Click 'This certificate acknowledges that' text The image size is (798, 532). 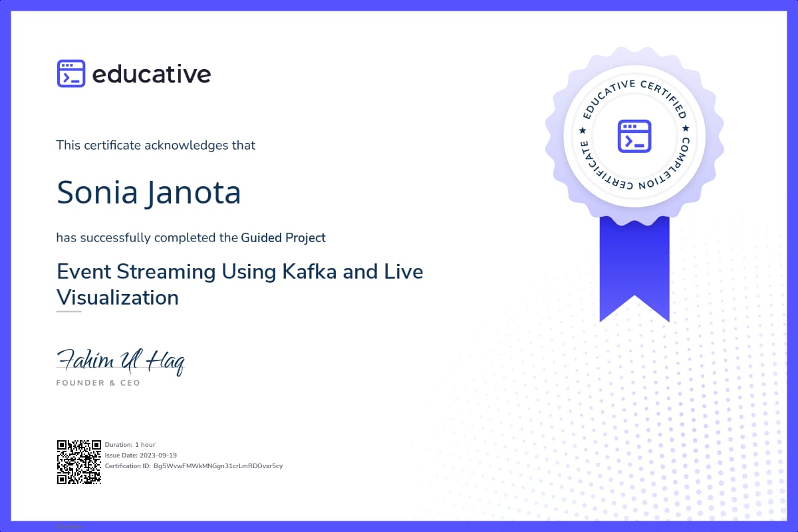(156, 145)
